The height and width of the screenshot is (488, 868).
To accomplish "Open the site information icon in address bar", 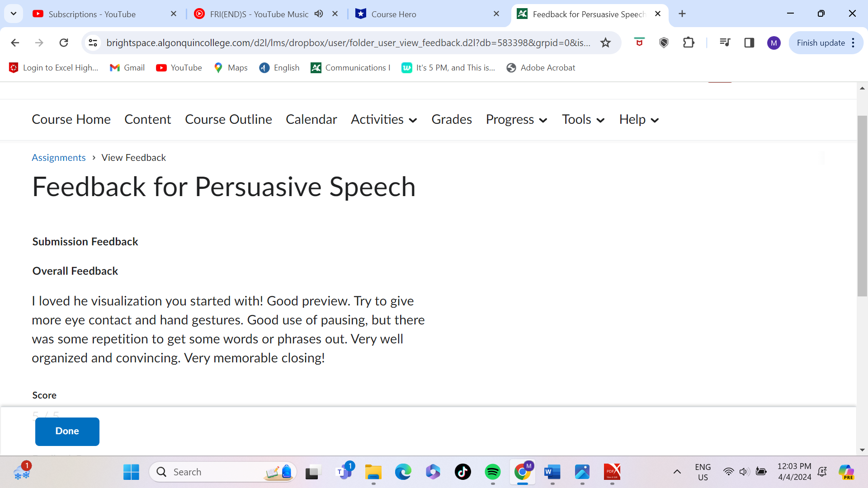I will pos(93,42).
